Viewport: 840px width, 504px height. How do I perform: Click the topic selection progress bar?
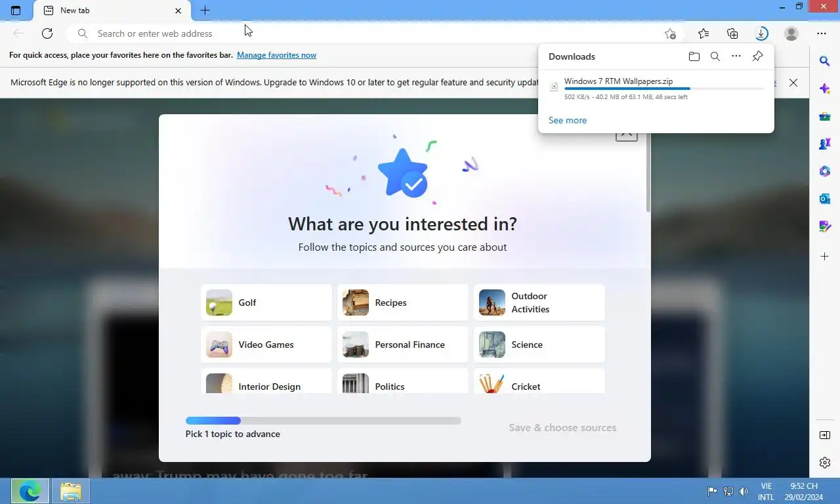pos(324,421)
